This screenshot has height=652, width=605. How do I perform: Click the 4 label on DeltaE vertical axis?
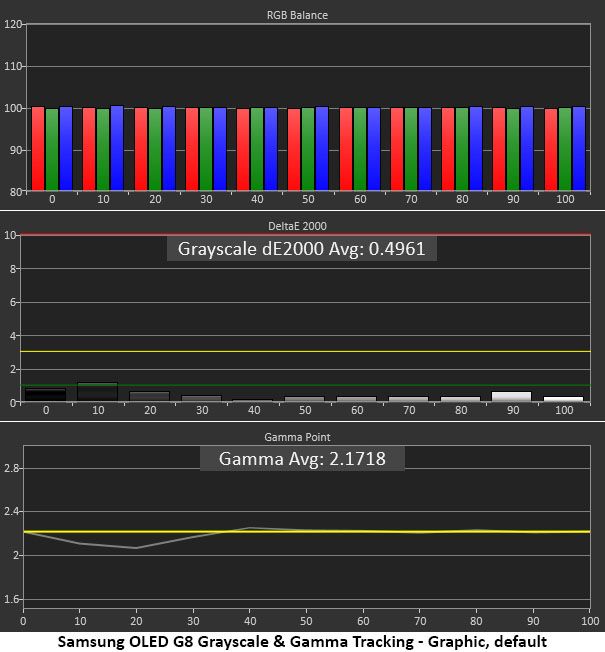13,336
